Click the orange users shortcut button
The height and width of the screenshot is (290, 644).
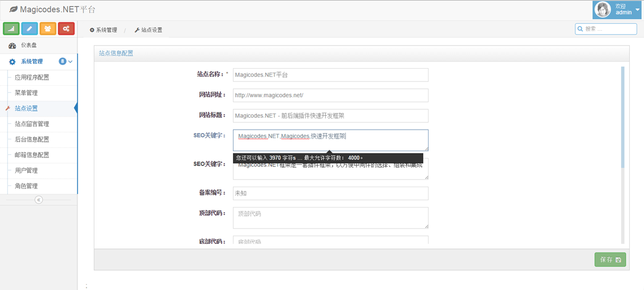pos(48,29)
